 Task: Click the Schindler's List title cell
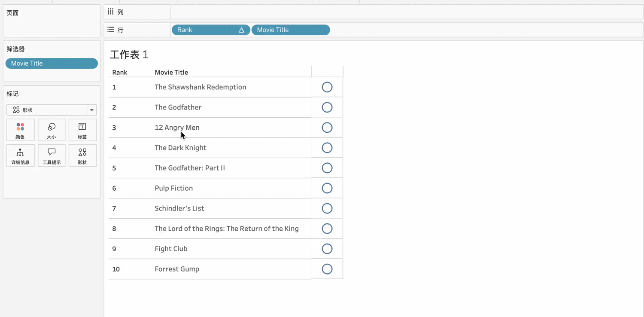pyautogui.click(x=179, y=208)
